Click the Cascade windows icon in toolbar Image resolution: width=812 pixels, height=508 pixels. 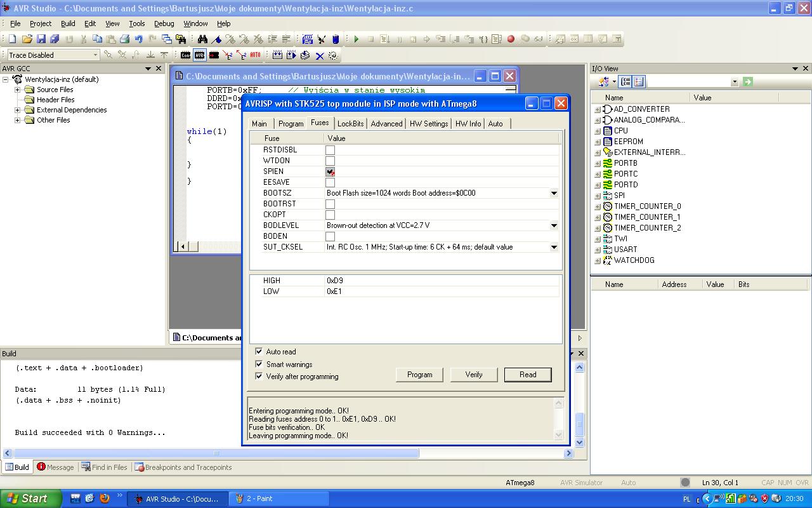pyautogui.click(x=167, y=39)
